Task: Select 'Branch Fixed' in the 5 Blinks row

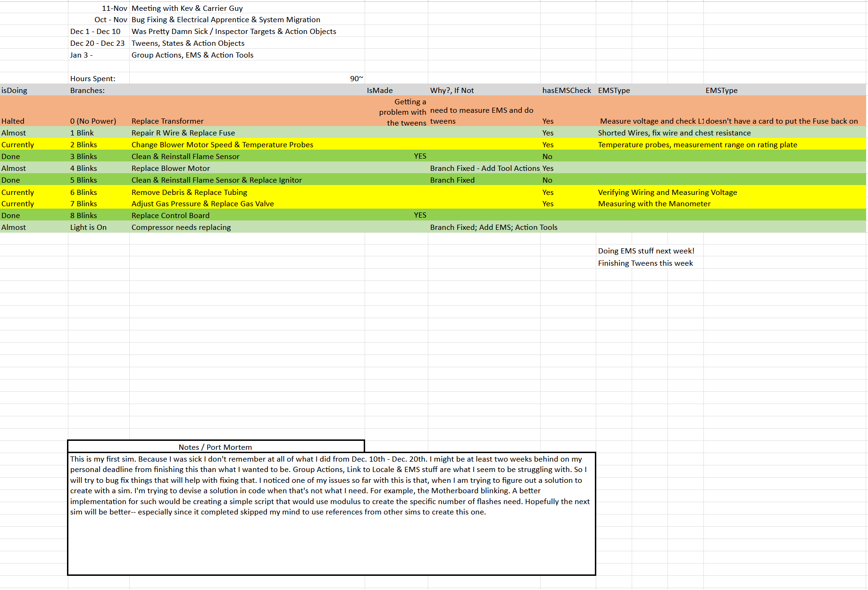Action: click(x=484, y=180)
